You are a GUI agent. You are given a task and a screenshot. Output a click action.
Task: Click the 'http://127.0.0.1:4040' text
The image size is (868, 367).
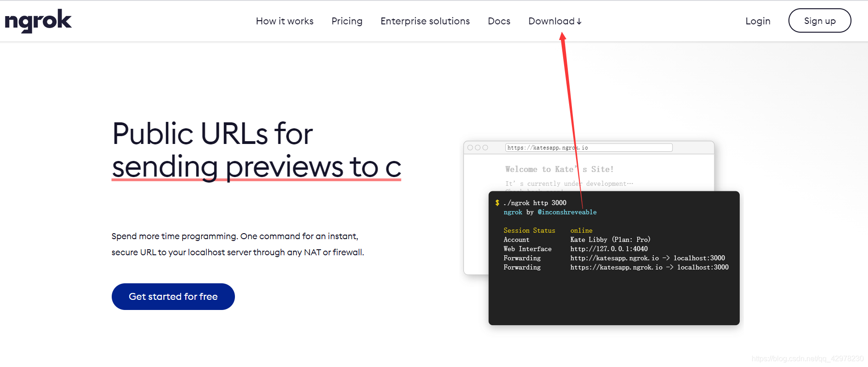[609, 249]
